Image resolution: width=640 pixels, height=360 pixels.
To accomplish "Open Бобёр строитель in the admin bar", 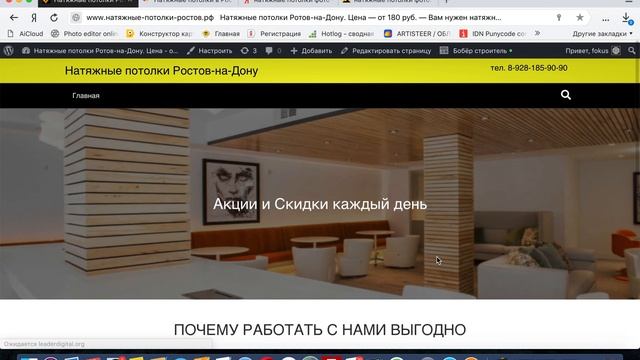I will pyautogui.click(x=476, y=51).
